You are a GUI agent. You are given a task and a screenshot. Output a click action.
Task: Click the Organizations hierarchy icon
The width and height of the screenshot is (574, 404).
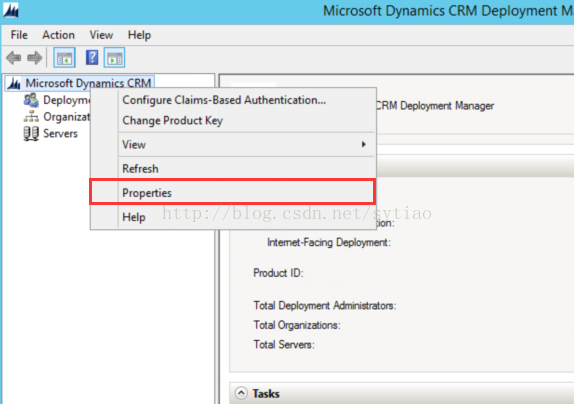(x=31, y=117)
